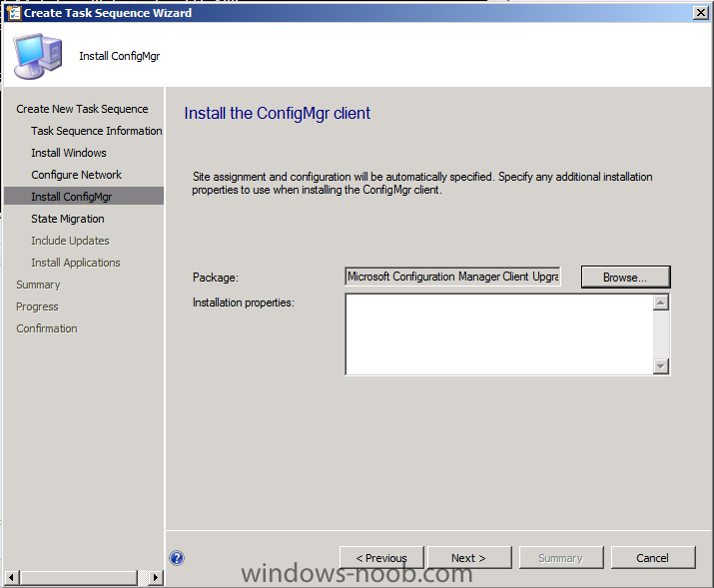Select the Install Applications step

[x=76, y=263]
